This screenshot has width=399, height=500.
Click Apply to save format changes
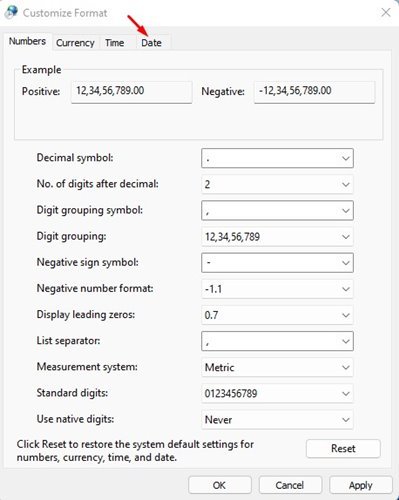coord(361,485)
